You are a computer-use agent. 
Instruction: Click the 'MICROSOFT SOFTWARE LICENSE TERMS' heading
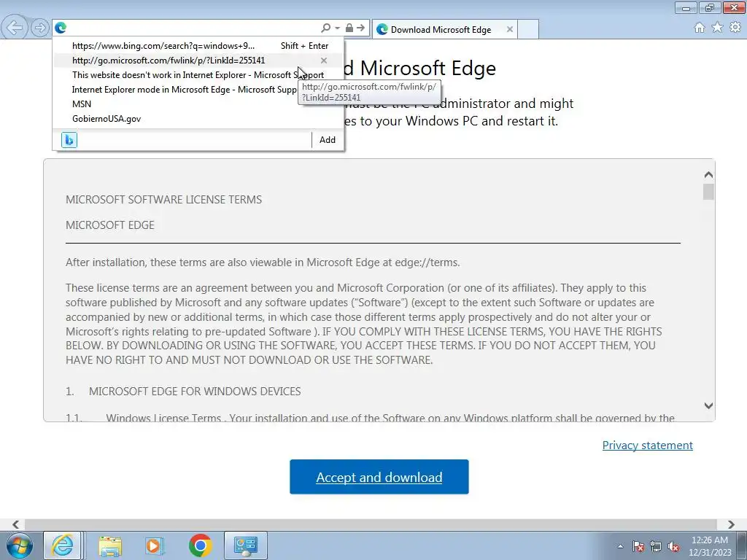click(x=163, y=200)
